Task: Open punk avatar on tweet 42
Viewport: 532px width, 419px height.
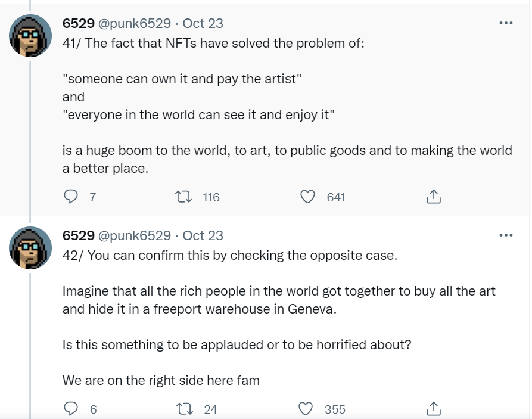Action: click(x=30, y=248)
